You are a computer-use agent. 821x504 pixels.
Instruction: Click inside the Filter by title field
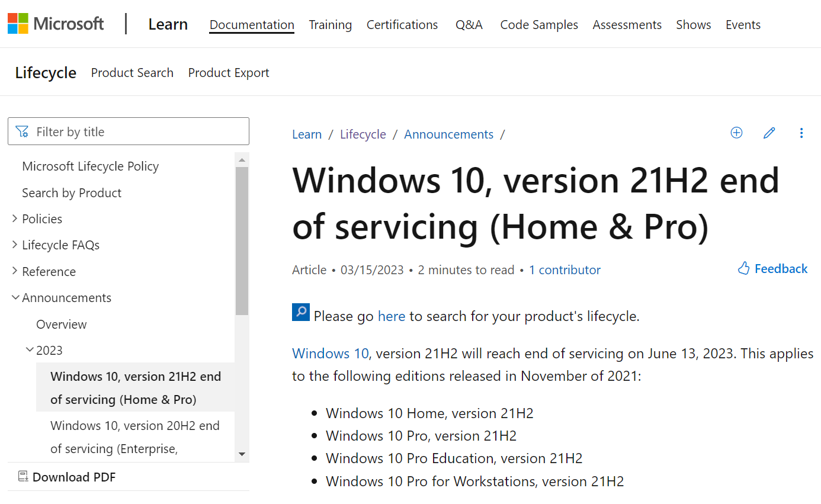[118, 131]
